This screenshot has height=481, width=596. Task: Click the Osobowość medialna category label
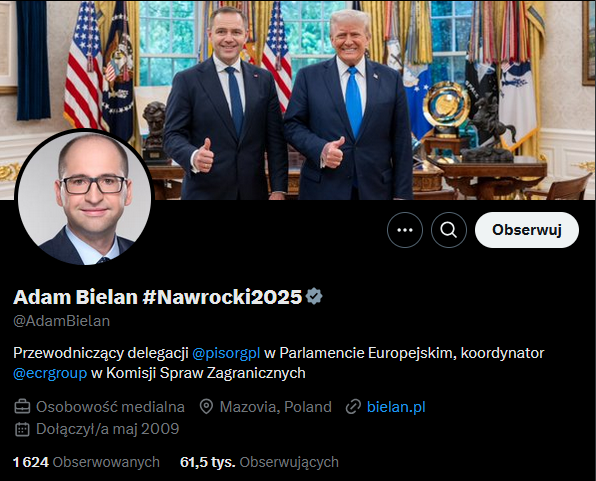pos(110,407)
